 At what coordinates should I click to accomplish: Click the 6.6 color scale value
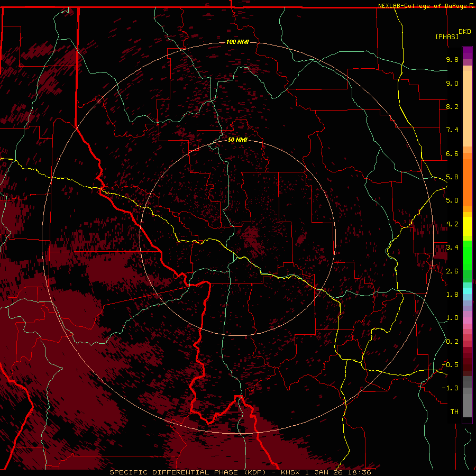click(452, 153)
